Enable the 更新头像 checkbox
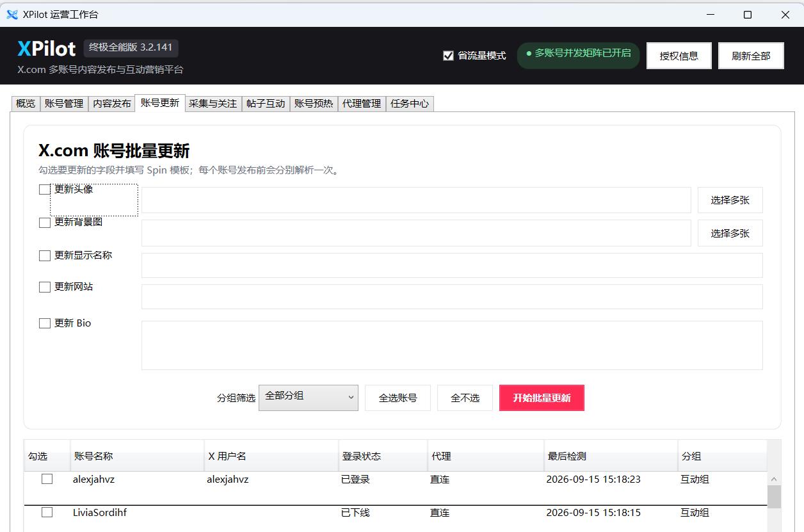 [45, 189]
